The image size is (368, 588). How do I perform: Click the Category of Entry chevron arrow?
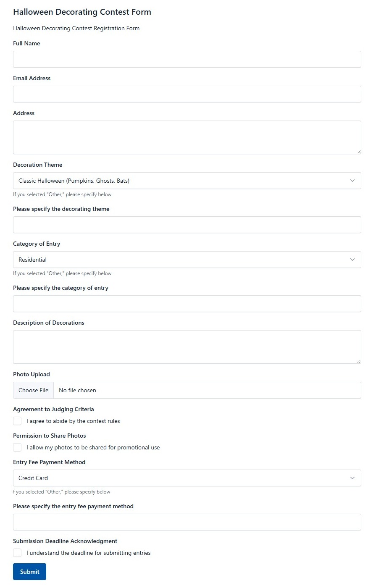(x=352, y=260)
